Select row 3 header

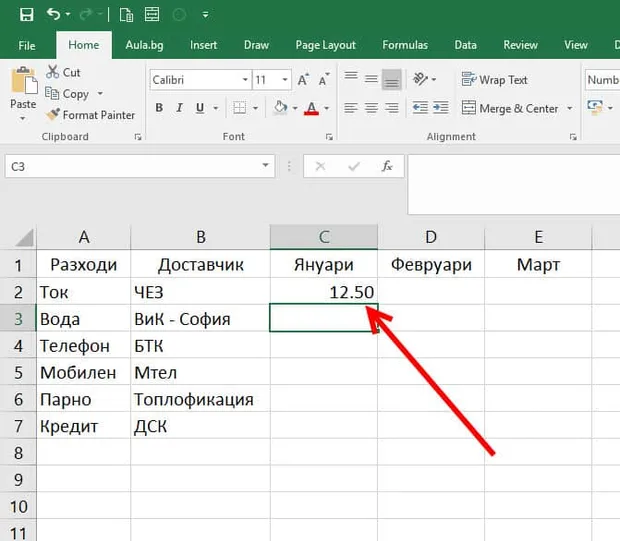click(x=18, y=318)
